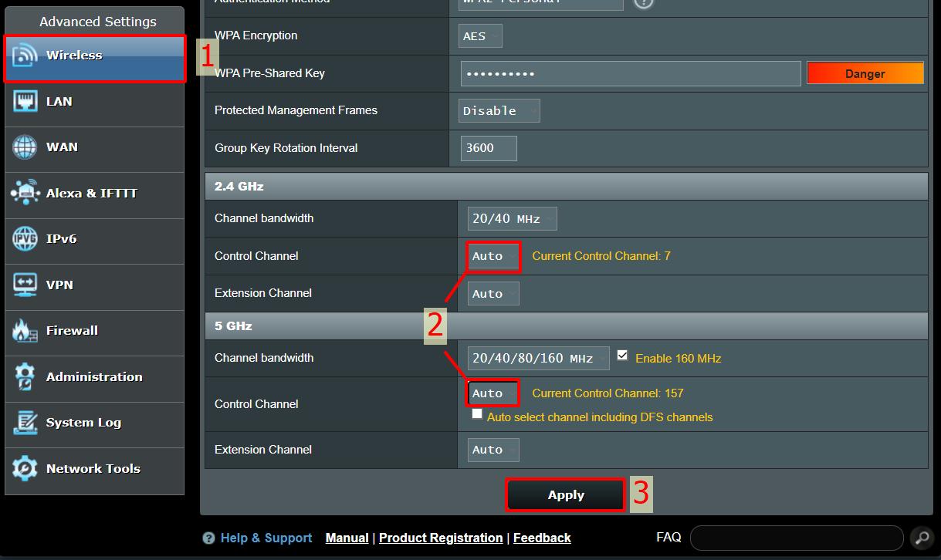Open the Product Registration link
Viewport: 941px width, 560px height.
[x=441, y=538]
